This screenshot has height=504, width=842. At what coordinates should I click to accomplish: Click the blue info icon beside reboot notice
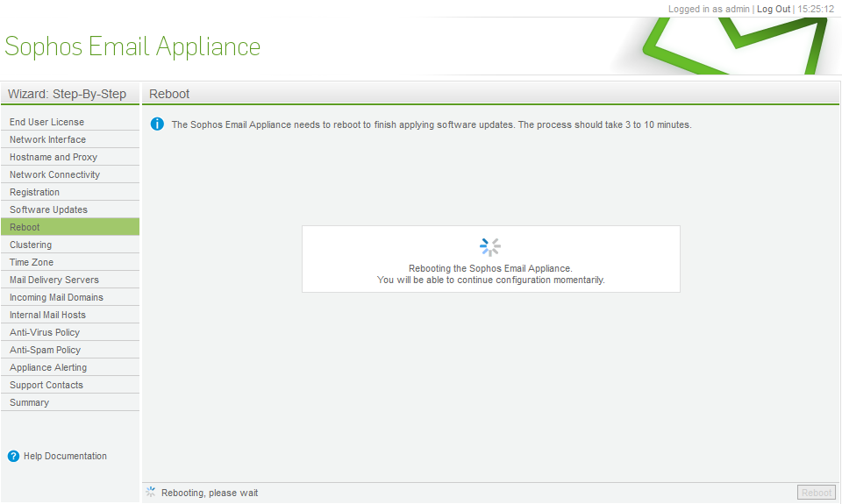(x=157, y=124)
